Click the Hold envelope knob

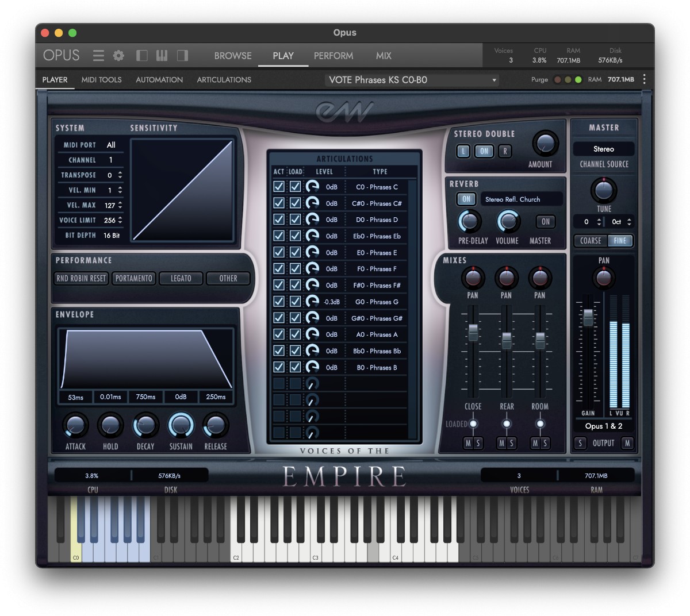[x=110, y=426]
